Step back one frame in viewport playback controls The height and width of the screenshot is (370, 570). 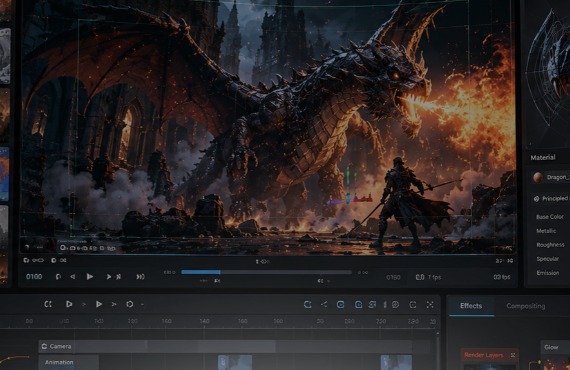(x=73, y=277)
